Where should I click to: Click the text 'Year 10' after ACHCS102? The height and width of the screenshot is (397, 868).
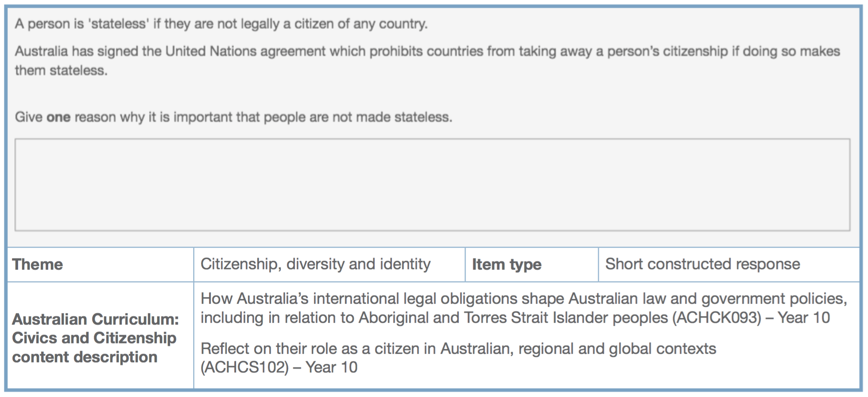click(331, 368)
